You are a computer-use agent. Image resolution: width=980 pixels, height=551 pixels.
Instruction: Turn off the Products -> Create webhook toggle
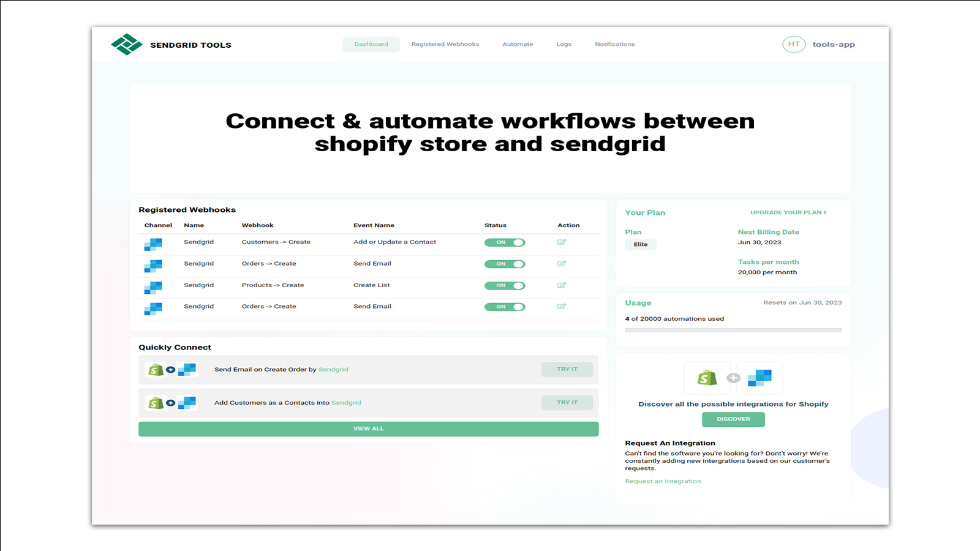pos(505,285)
